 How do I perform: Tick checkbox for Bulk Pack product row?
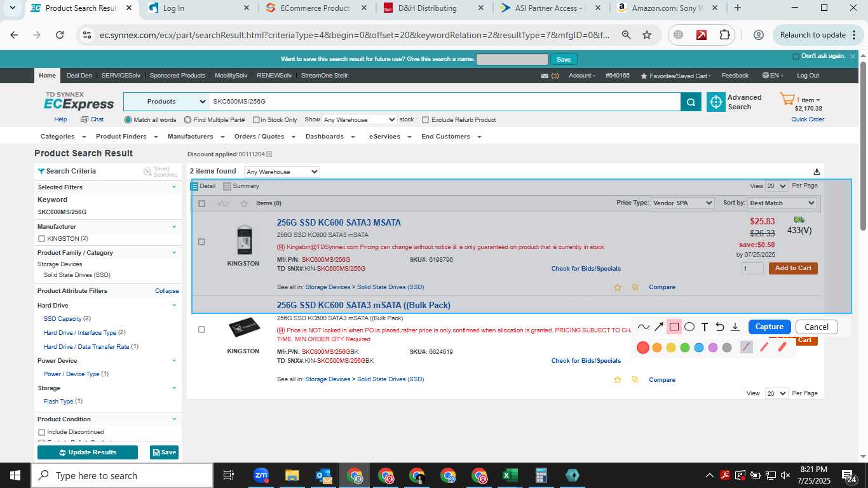(201, 330)
